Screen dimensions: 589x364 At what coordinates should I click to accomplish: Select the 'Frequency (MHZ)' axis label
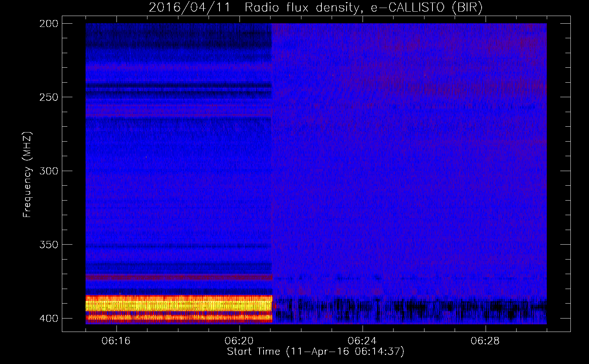click(x=27, y=175)
